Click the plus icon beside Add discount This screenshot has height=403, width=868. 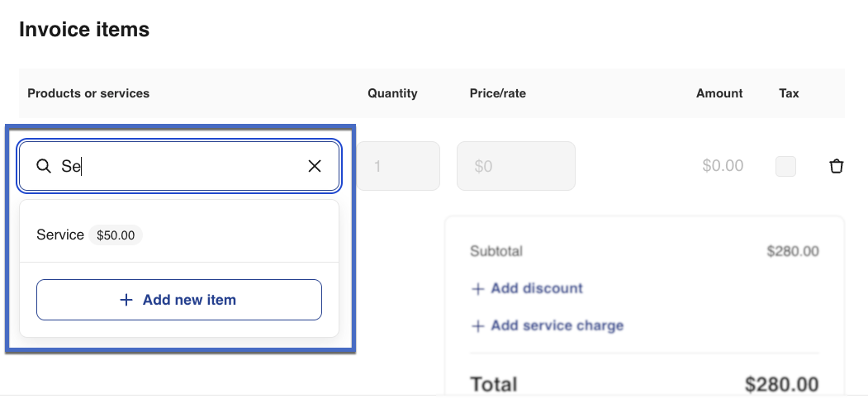477,289
